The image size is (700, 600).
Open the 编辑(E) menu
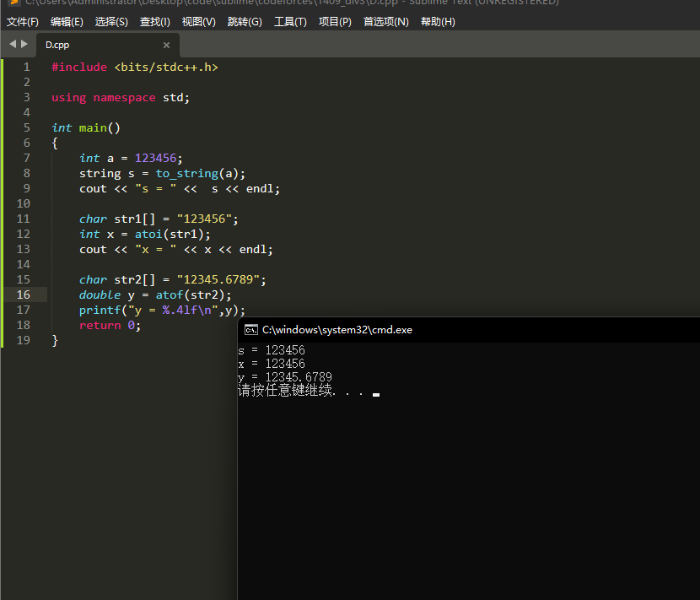pos(67,21)
